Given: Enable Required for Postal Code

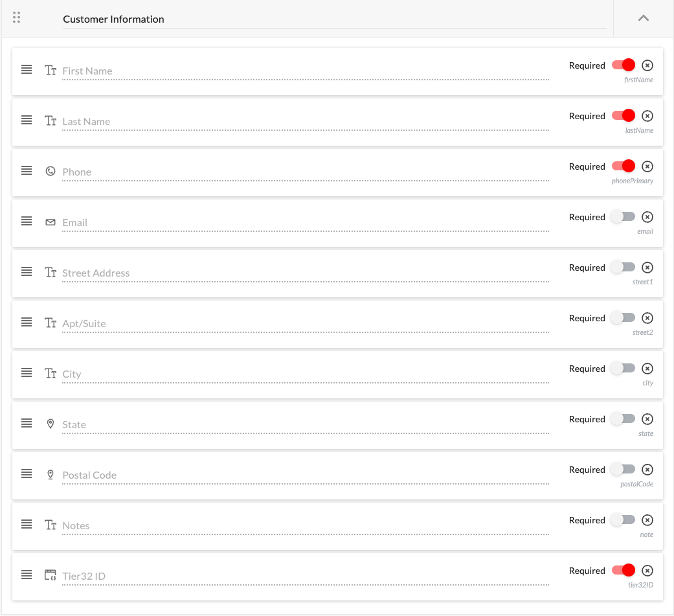Looking at the screenshot, I should point(623,470).
